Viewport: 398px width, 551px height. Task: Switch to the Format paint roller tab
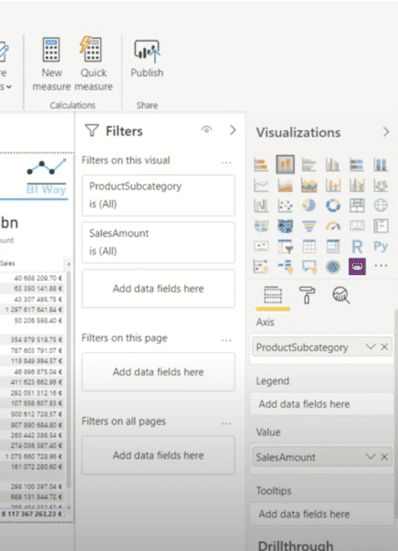[307, 294]
